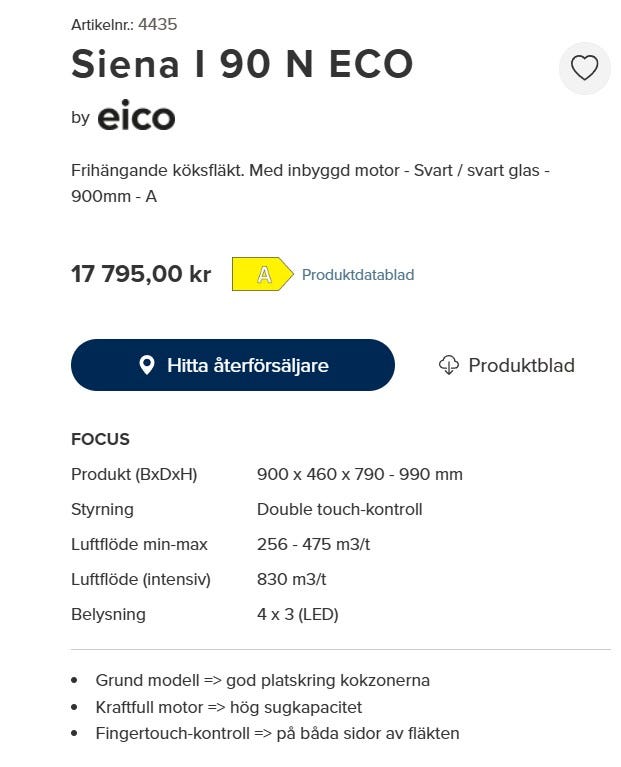Click the location pin icon

(x=147, y=365)
